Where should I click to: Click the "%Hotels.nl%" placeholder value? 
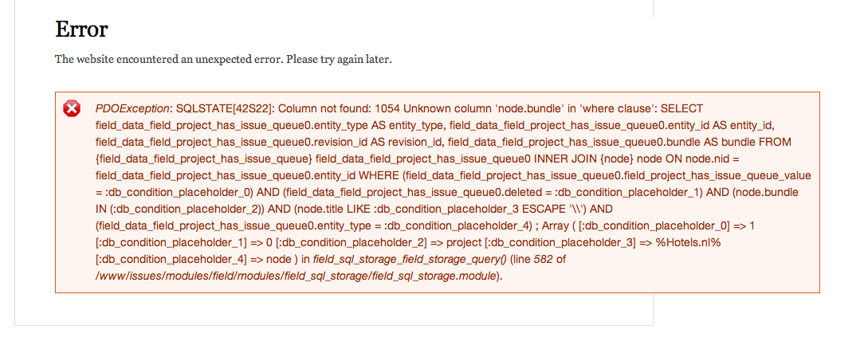click(688, 242)
